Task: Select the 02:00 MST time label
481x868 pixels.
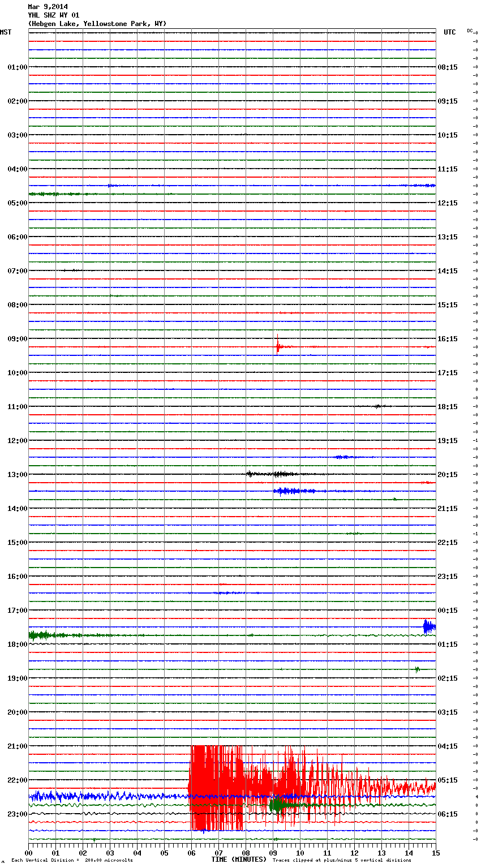Action: (17, 101)
